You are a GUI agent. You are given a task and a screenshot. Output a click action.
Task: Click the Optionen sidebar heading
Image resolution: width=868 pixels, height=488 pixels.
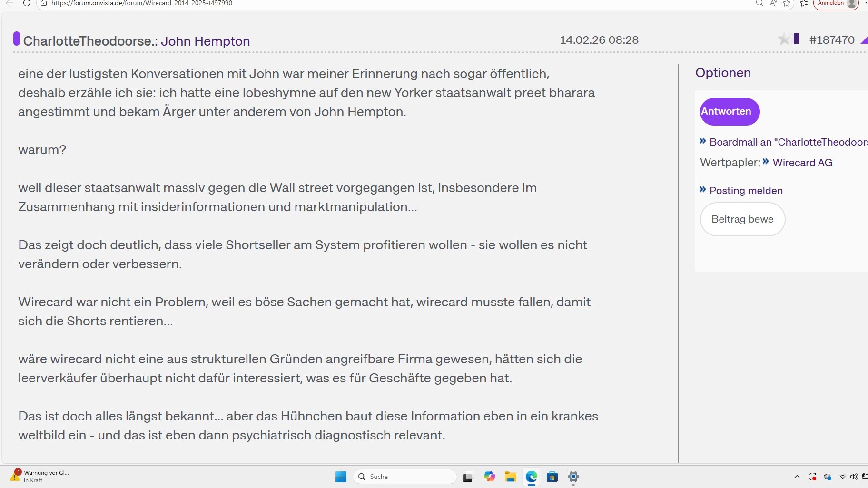pyautogui.click(x=723, y=73)
